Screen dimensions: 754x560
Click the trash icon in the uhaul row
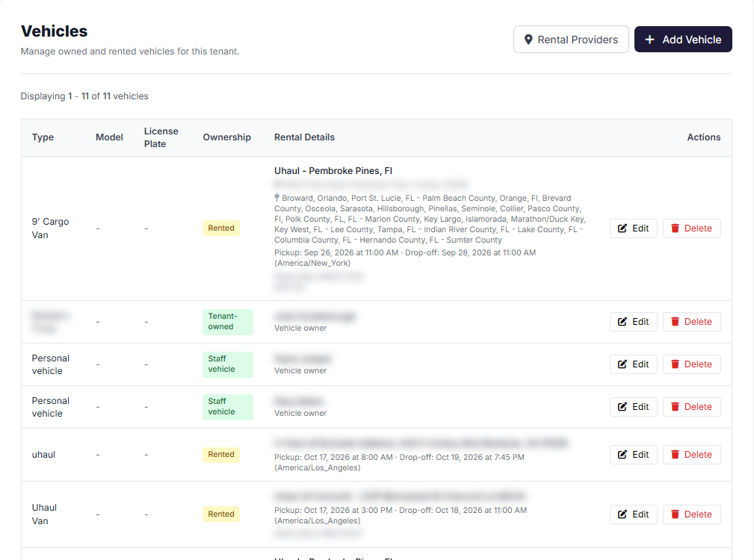(x=675, y=454)
